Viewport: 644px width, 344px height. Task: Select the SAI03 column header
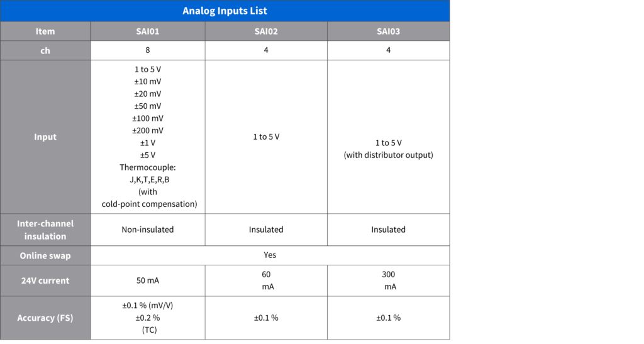[388, 31]
